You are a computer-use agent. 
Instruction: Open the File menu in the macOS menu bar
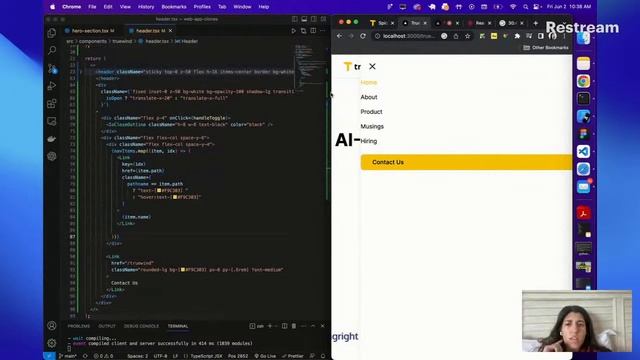tap(92, 7)
